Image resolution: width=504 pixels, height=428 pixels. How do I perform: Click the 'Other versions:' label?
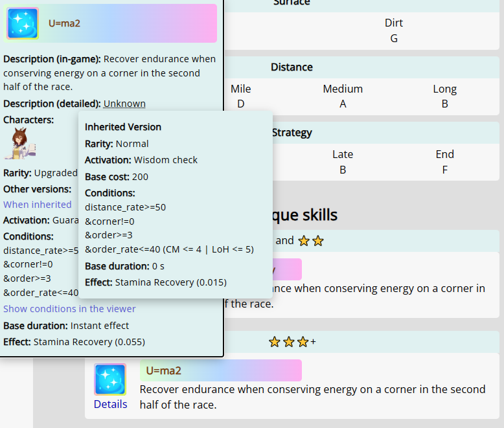[38, 189]
